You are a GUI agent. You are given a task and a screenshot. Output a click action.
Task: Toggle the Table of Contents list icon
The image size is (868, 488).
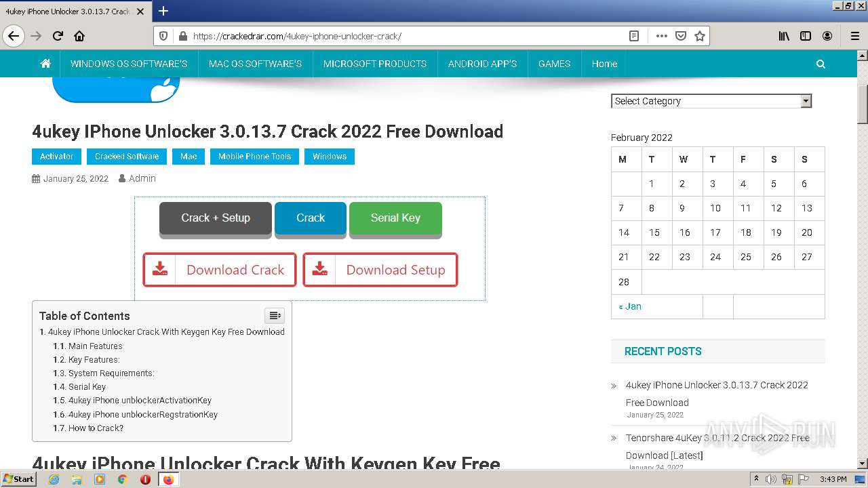[x=275, y=316]
